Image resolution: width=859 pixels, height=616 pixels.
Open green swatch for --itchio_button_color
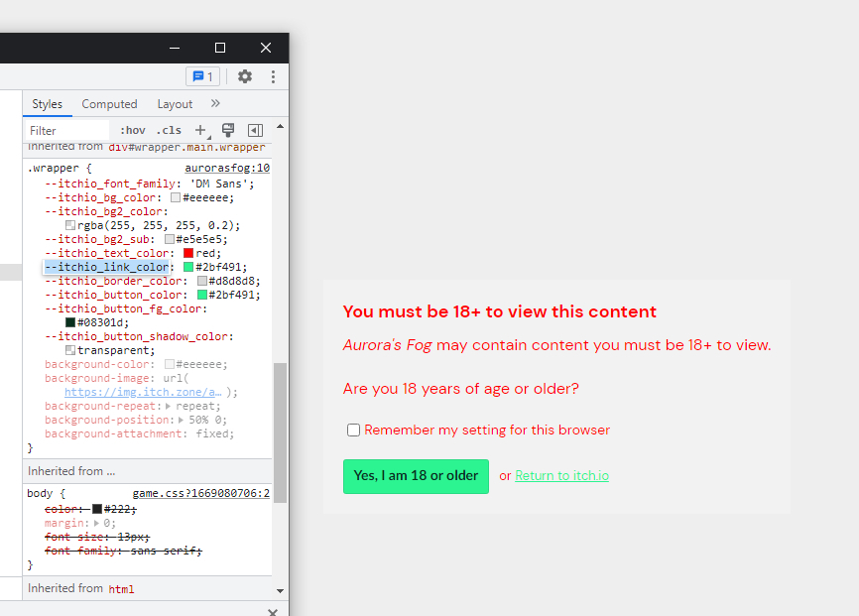pos(202,295)
